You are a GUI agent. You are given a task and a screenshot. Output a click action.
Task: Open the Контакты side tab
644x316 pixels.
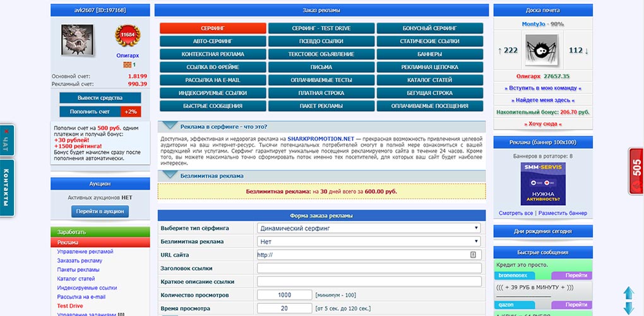click(x=6, y=187)
